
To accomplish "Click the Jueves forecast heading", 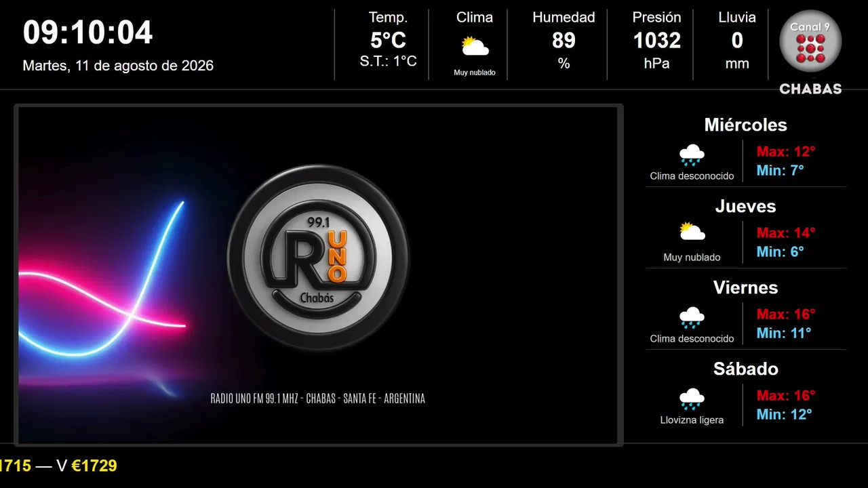I will coord(745,206).
